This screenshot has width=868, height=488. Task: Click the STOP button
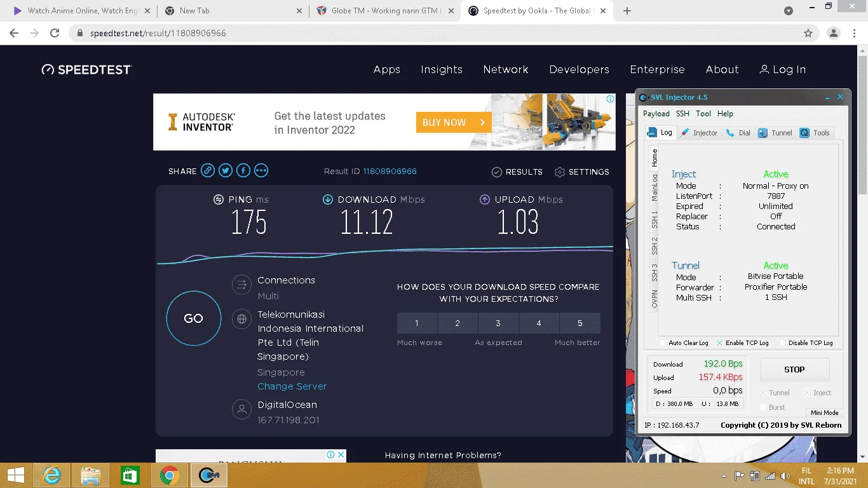coord(794,369)
